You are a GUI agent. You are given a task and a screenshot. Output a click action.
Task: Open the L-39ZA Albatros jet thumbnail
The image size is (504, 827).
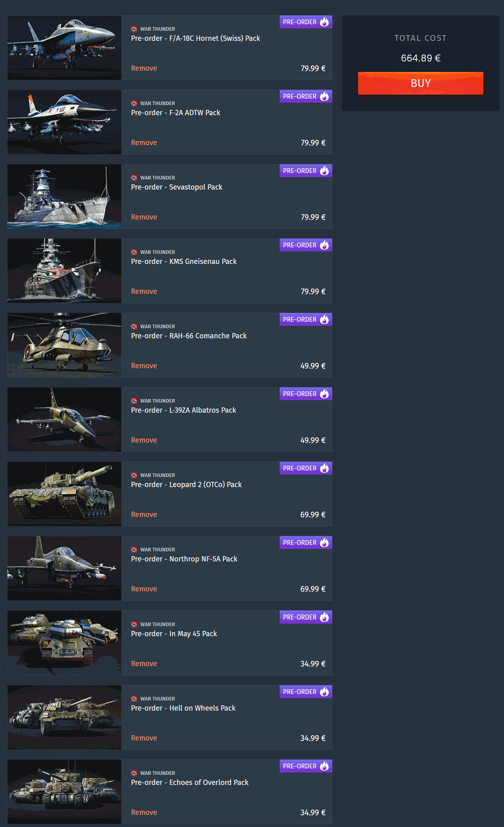click(64, 420)
